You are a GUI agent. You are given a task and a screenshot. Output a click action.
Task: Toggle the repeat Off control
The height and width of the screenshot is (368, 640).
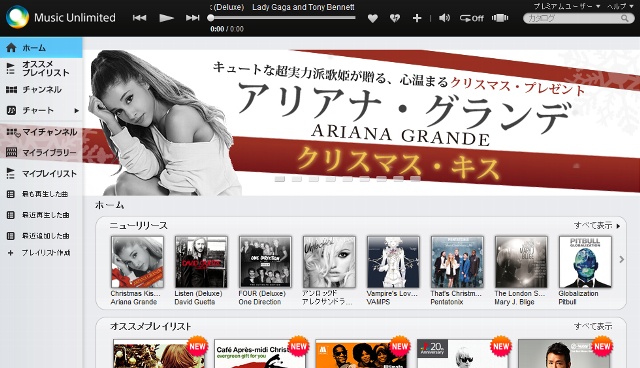[x=471, y=18]
